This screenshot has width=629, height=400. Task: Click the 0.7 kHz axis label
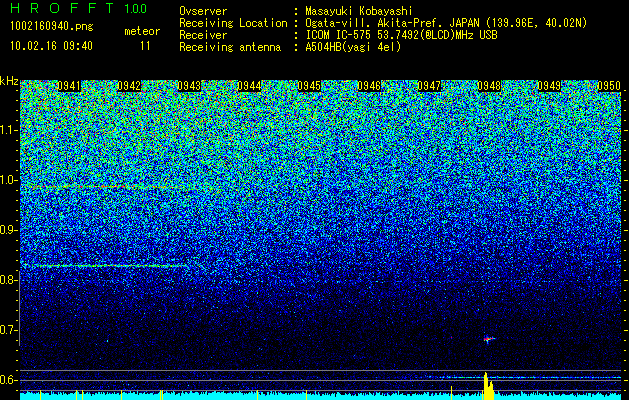[8, 330]
